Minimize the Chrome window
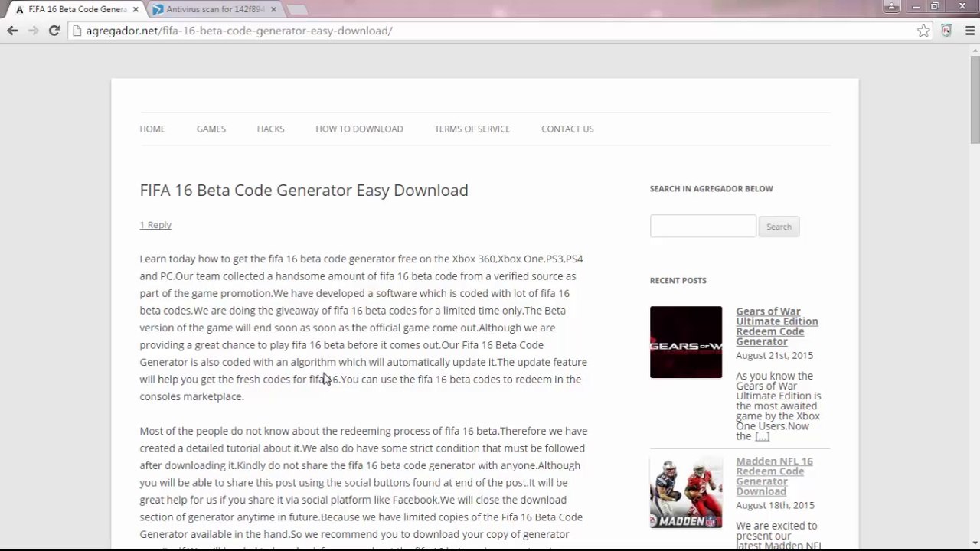 click(914, 6)
